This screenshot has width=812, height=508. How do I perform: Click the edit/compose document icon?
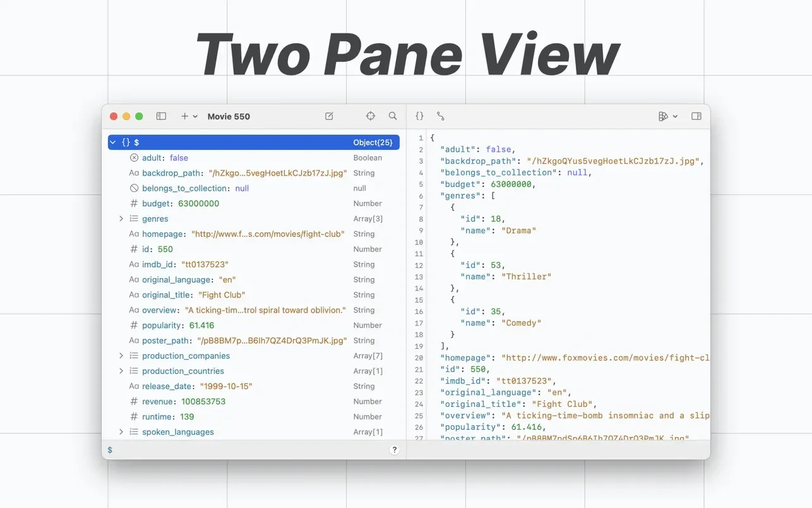pyautogui.click(x=329, y=116)
